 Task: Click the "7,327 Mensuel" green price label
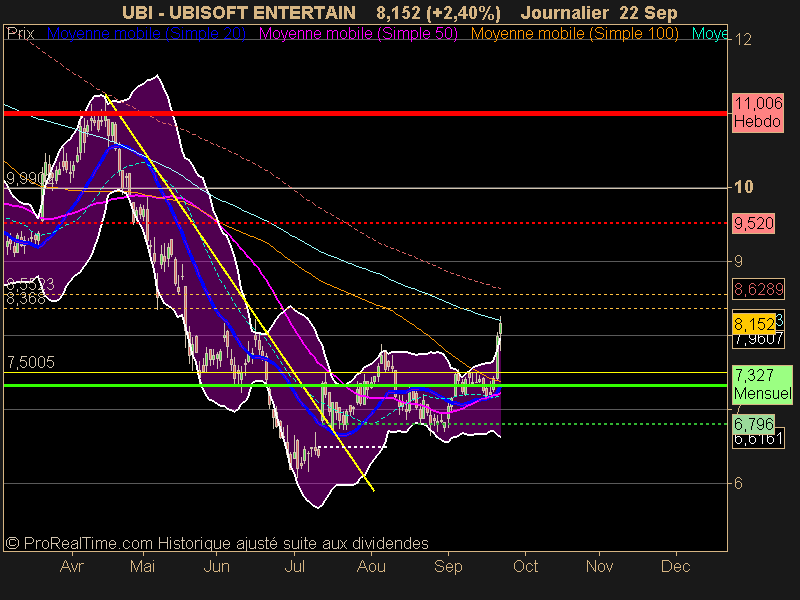762,384
